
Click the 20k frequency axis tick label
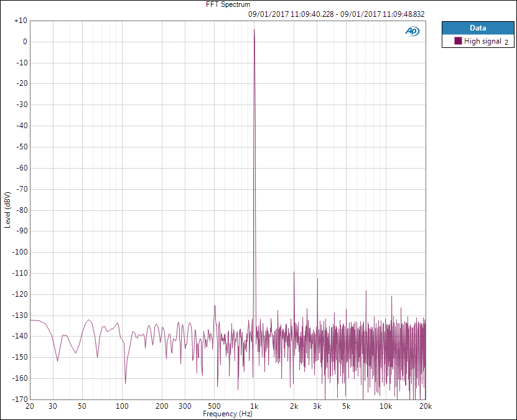click(x=426, y=406)
